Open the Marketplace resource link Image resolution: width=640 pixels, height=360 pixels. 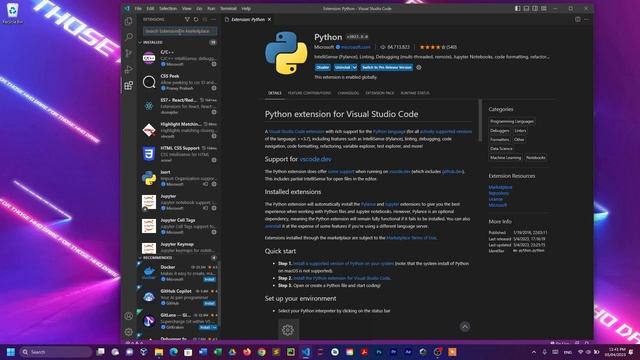click(500, 187)
